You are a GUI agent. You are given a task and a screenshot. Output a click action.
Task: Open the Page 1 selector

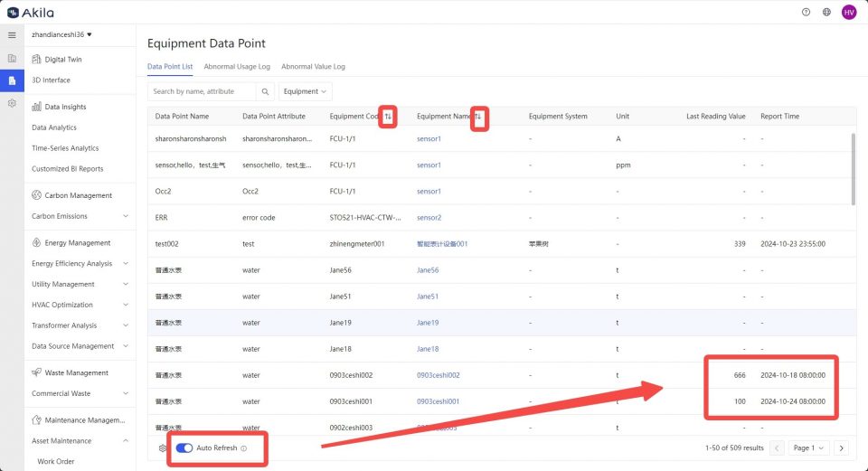pos(808,447)
